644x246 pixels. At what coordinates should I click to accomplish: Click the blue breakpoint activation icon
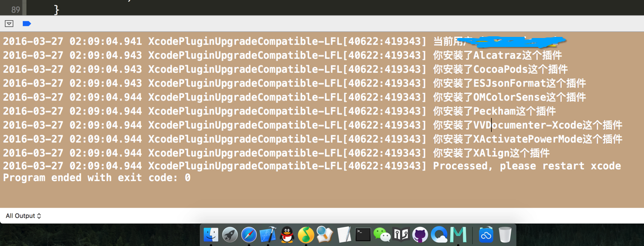(27, 24)
